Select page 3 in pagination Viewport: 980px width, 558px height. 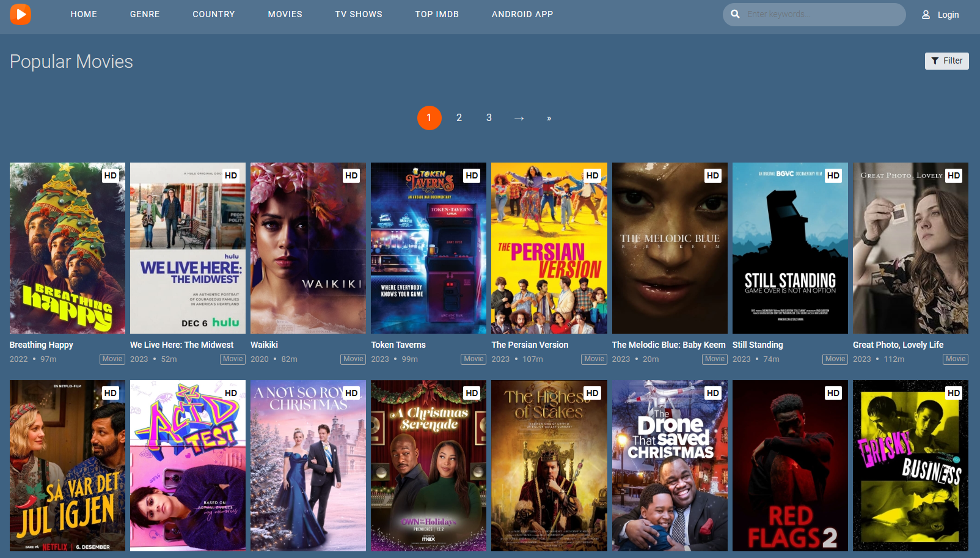489,117
